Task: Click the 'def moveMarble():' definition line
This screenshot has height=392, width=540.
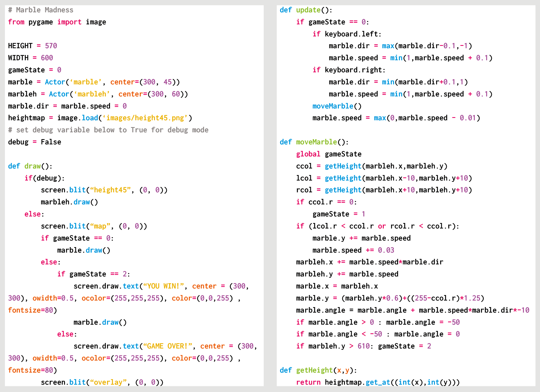Action: (314, 142)
